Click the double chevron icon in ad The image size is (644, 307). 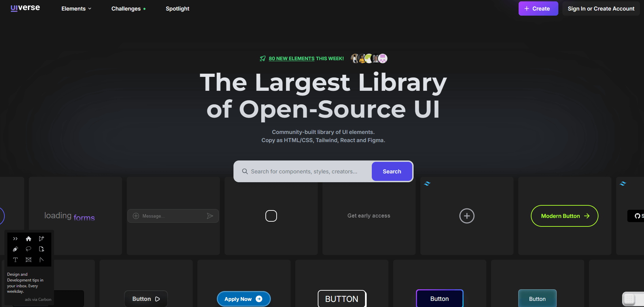click(x=15, y=239)
